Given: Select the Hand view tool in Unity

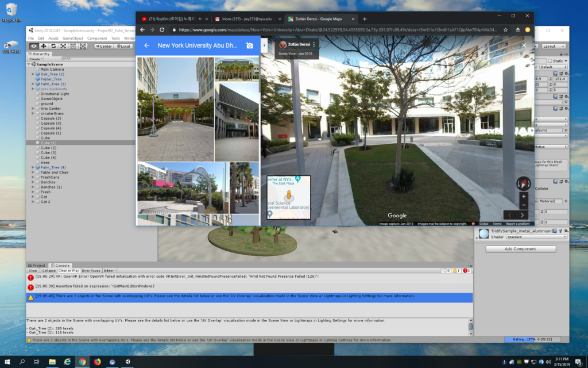Looking at the screenshot, I should 34,46.
